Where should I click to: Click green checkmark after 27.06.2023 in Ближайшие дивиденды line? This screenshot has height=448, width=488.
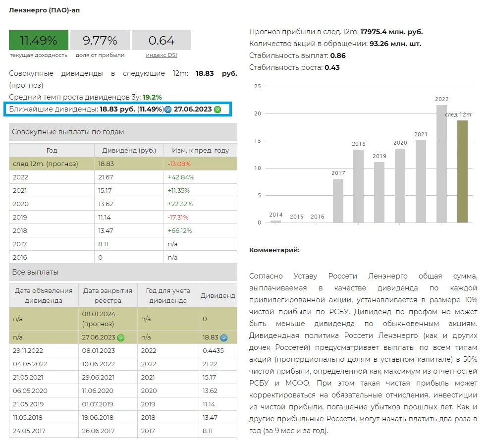click(217, 110)
